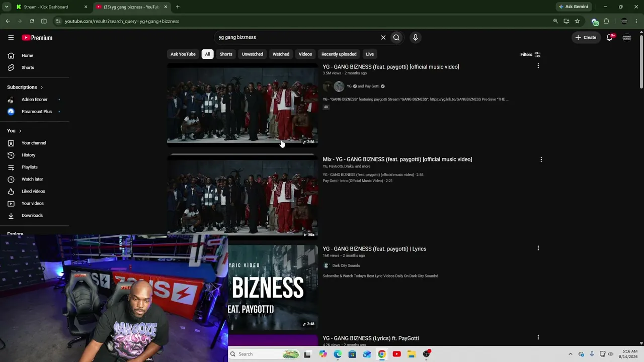Open the Chrome three-dot menu
The image size is (644, 362).
click(637, 21)
